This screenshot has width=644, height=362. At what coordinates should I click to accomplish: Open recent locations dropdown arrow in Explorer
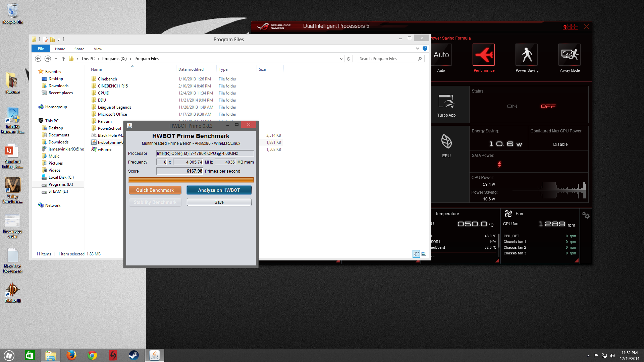56,59
